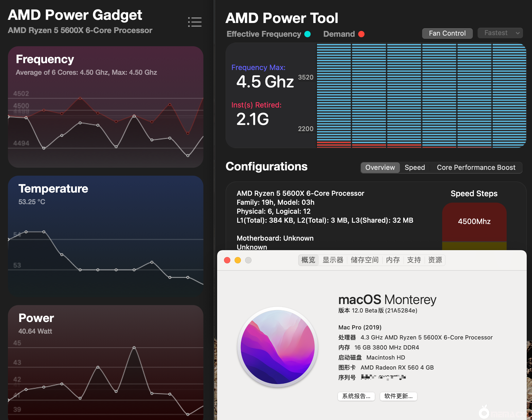Select the 内存 tab
Screen dimensions: 532x420
coord(393,260)
